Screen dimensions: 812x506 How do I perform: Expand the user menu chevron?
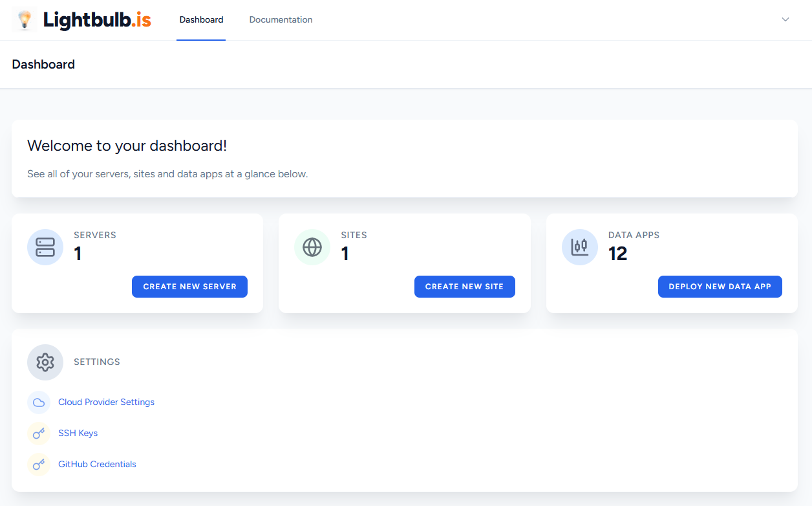click(x=785, y=19)
